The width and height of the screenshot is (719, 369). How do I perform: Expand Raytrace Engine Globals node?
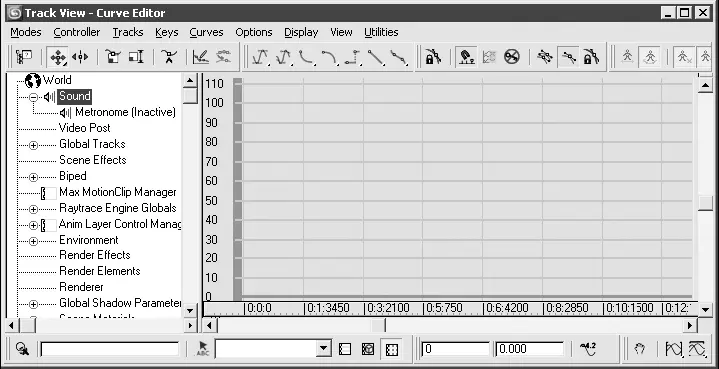tap(33, 209)
